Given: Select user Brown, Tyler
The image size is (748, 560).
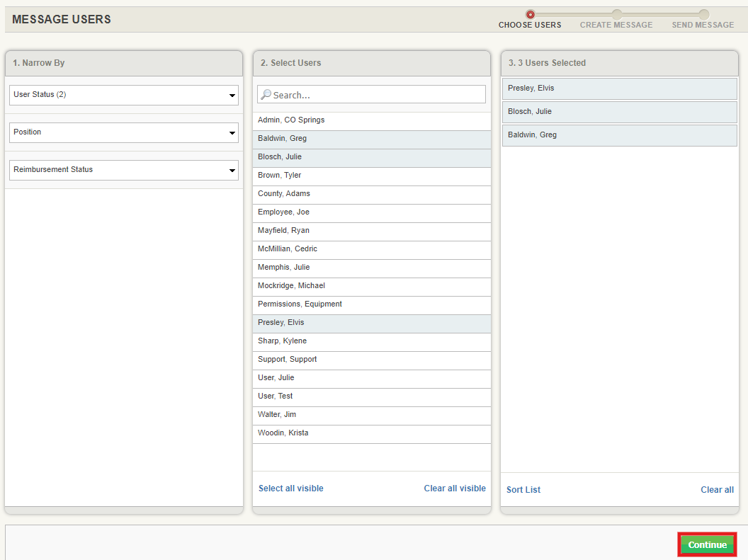Looking at the screenshot, I should (372, 176).
